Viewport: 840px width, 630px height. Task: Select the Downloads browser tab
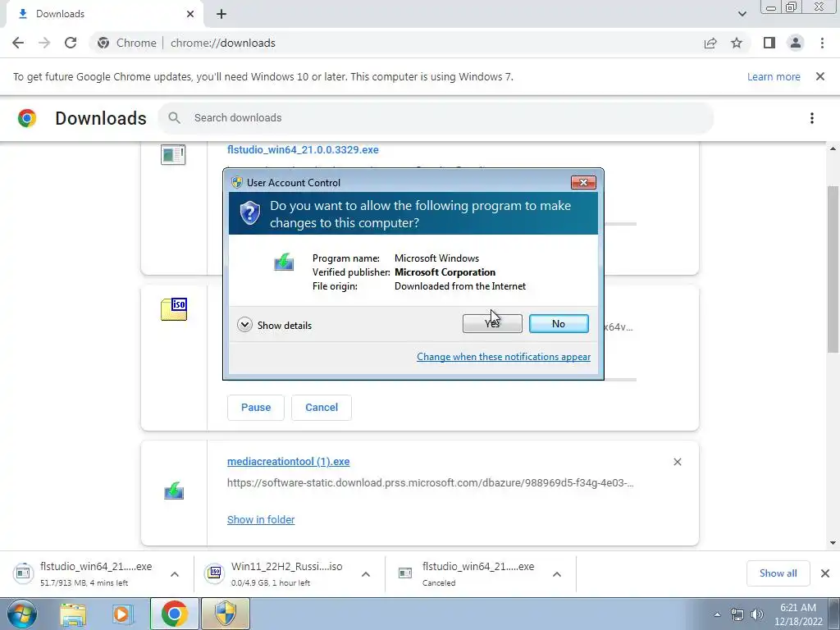point(105,14)
